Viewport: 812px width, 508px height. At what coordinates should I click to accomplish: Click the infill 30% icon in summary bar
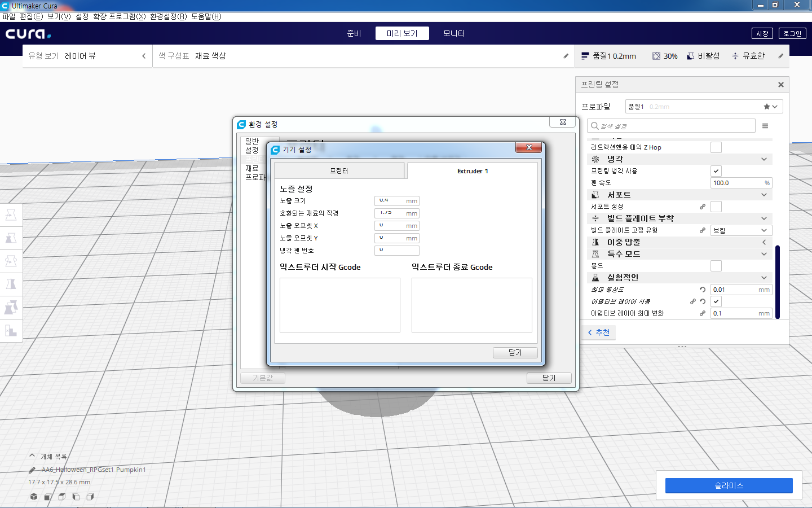656,56
